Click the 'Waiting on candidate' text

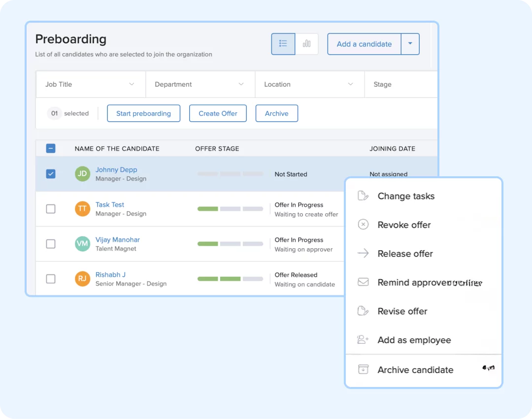[x=305, y=285]
